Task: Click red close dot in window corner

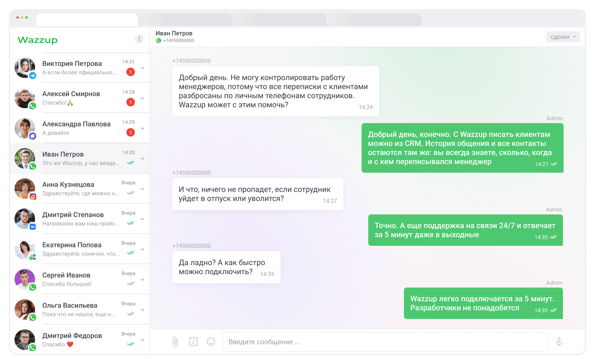Action: pos(18,18)
